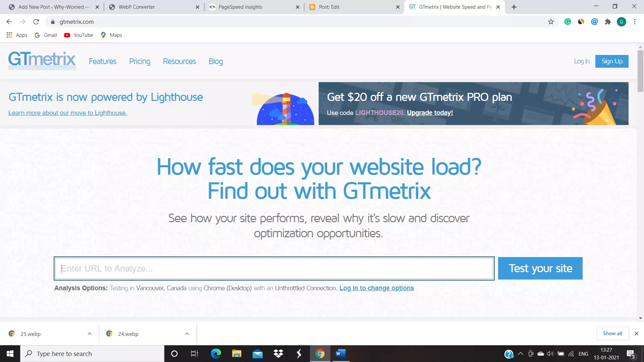The width and height of the screenshot is (644, 362).
Task: Open the Pricing page
Action: click(x=140, y=61)
